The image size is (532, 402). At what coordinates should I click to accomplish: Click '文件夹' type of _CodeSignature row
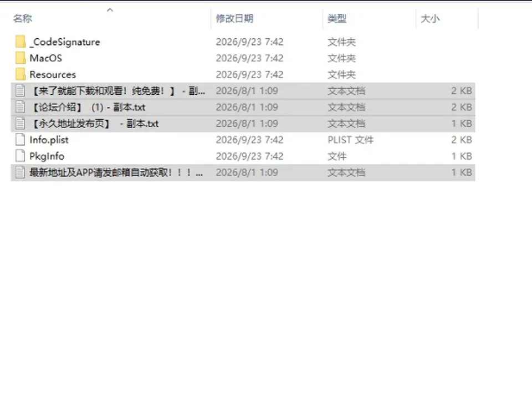point(341,42)
